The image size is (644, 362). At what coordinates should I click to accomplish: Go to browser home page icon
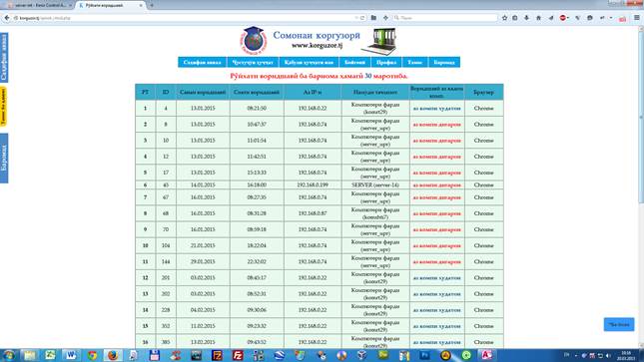click(x=538, y=18)
